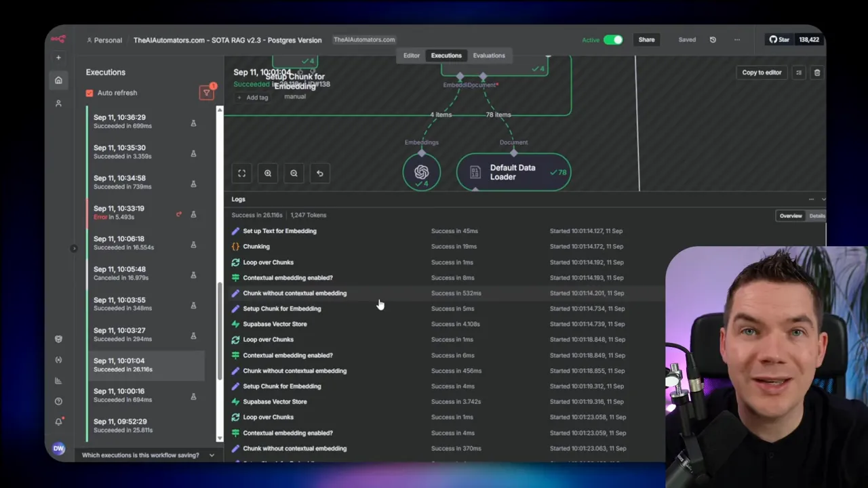Viewport: 868px width, 488px height.
Task: Open the Sep 11, 10:00:16 execution
Action: click(x=146, y=395)
